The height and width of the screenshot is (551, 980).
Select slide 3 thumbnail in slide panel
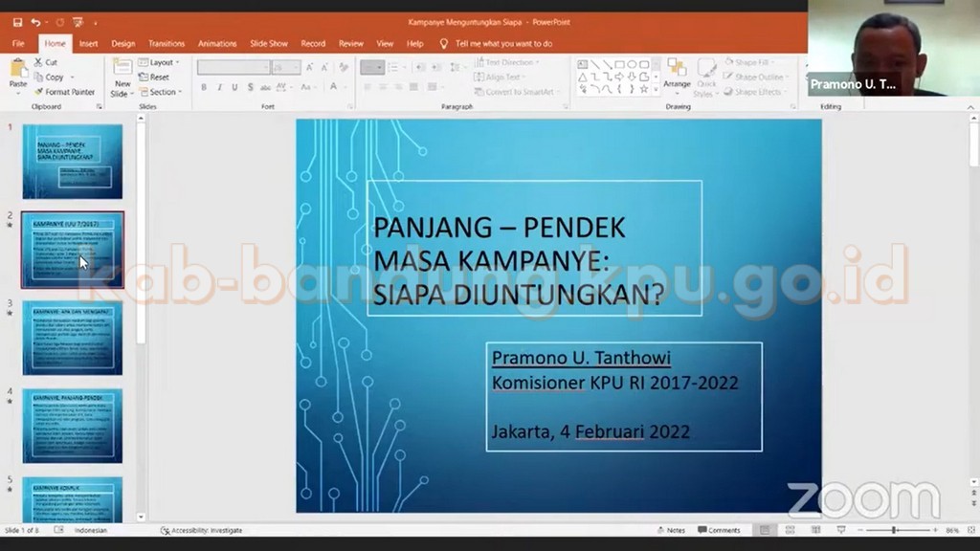click(73, 337)
